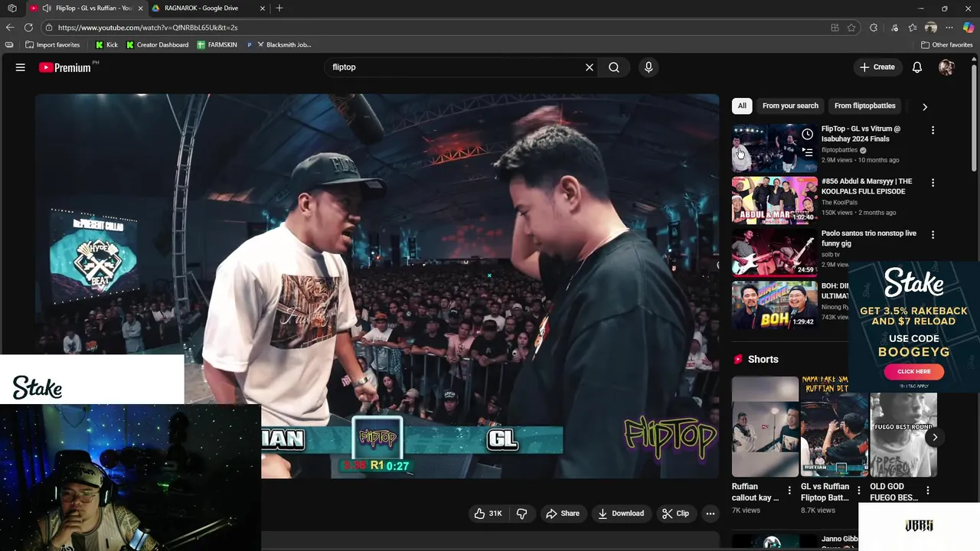Start voice search with microphone icon
Image resolution: width=980 pixels, height=551 pixels.
tap(648, 67)
